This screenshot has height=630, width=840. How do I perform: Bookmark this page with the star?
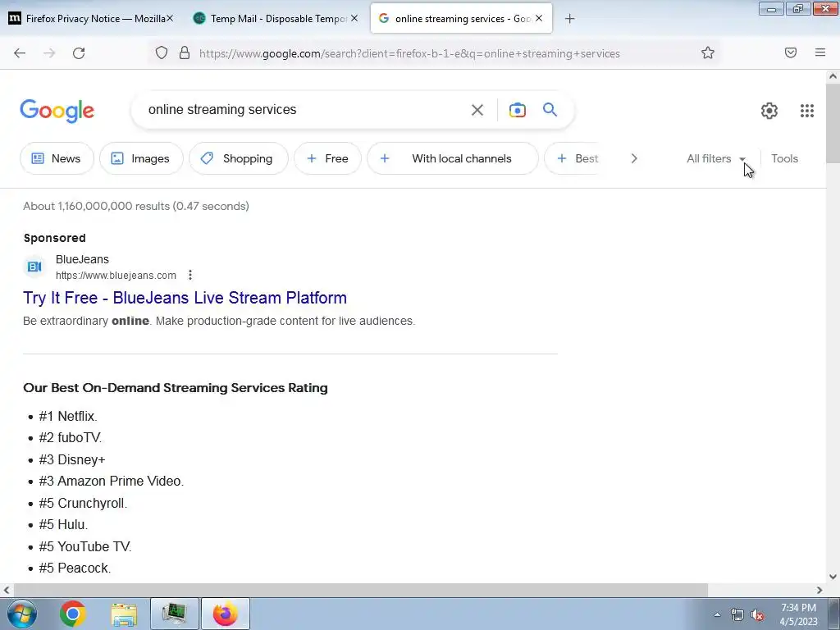[708, 52]
